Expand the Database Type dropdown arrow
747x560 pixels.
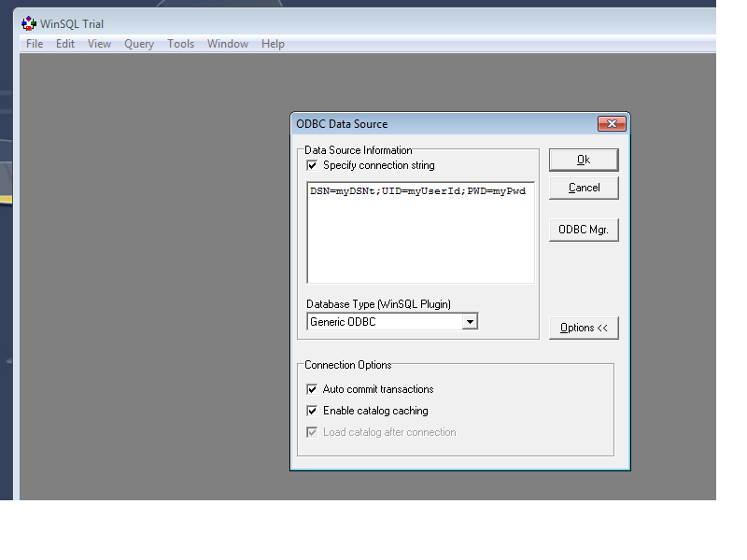[x=470, y=322]
